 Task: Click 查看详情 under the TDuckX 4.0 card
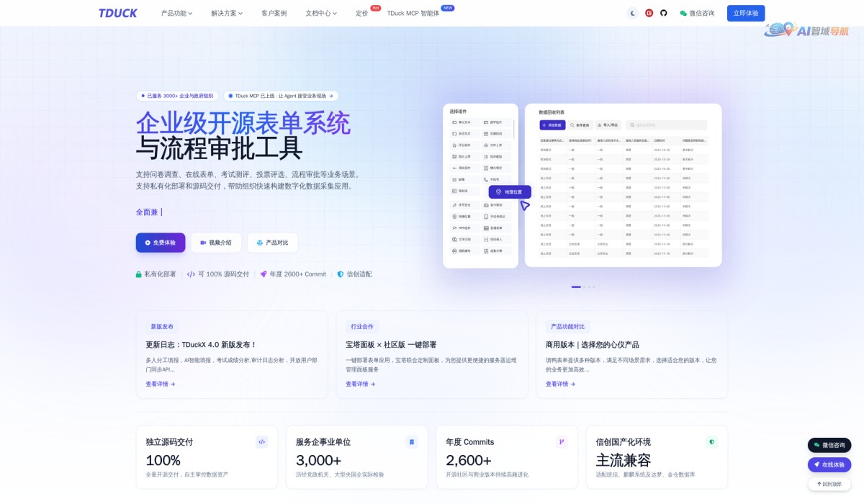[161, 384]
